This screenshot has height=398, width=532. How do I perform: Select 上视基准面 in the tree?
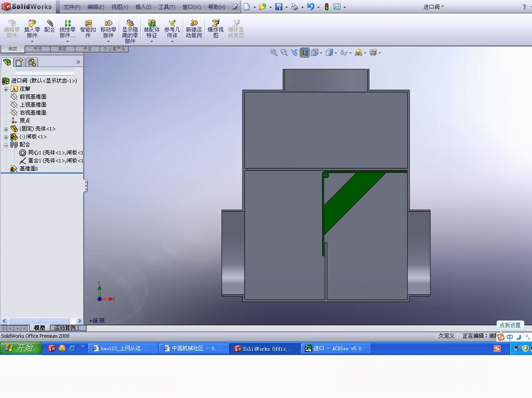(x=33, y=105)
